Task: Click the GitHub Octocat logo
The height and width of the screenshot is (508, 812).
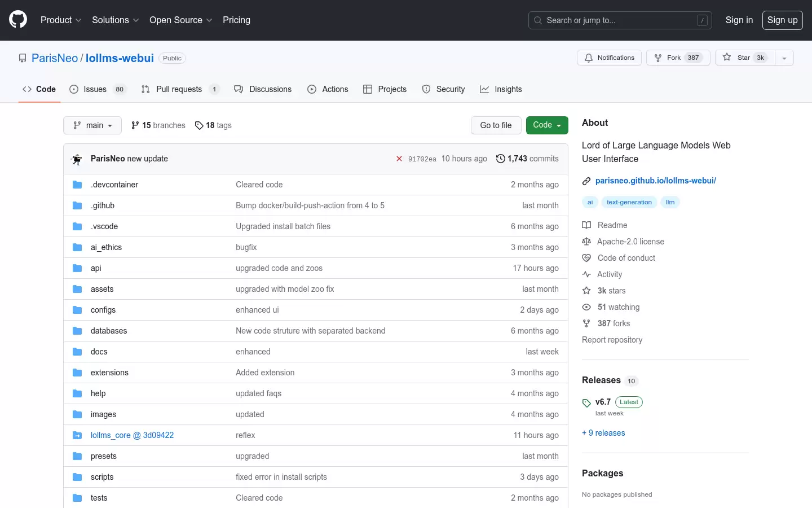Action: 18,20
